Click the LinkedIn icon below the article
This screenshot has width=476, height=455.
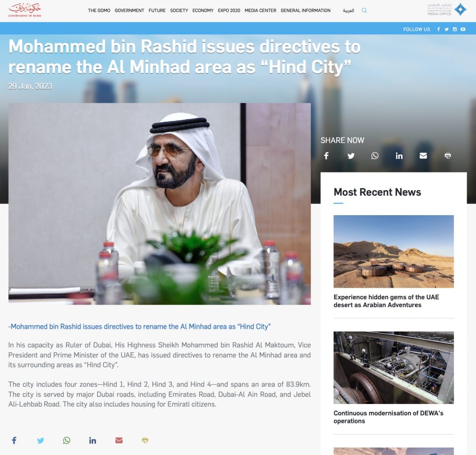tap(93, 441)
